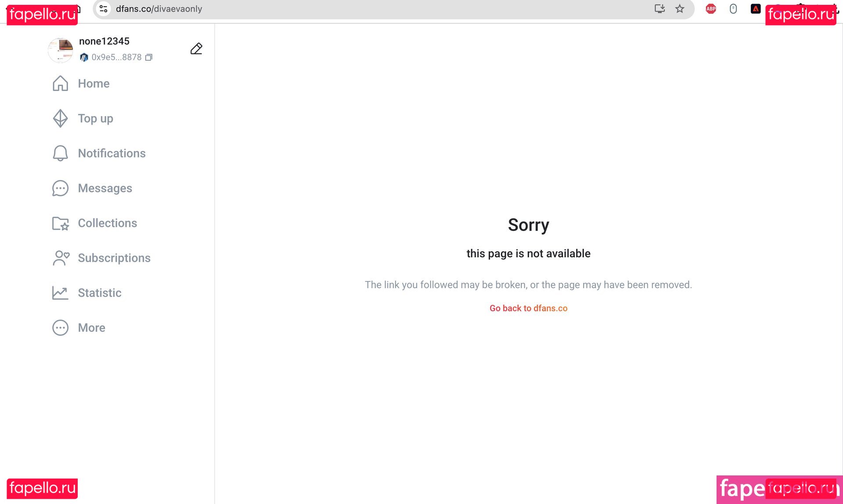Click the install app icon in address bar
Image resolution: width=843 pixels, height=504 pixels.
coord(659,9)
